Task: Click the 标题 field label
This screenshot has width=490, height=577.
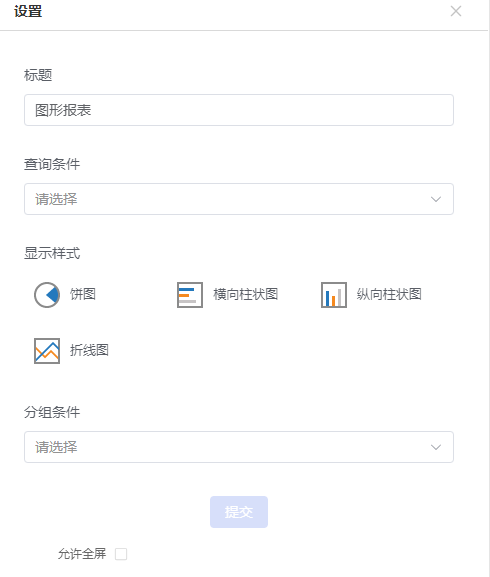Action: click(x=38, y=75)
